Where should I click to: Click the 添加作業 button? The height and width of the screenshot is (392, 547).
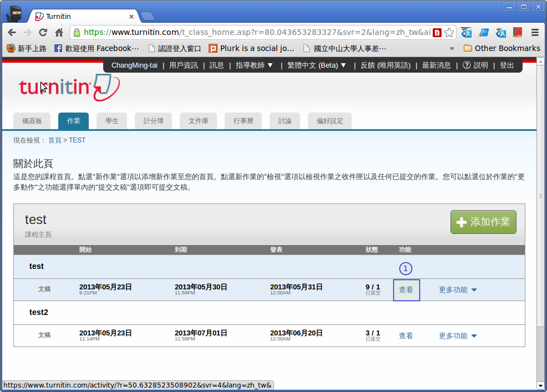pyautogui.click(x=483, y=222)
